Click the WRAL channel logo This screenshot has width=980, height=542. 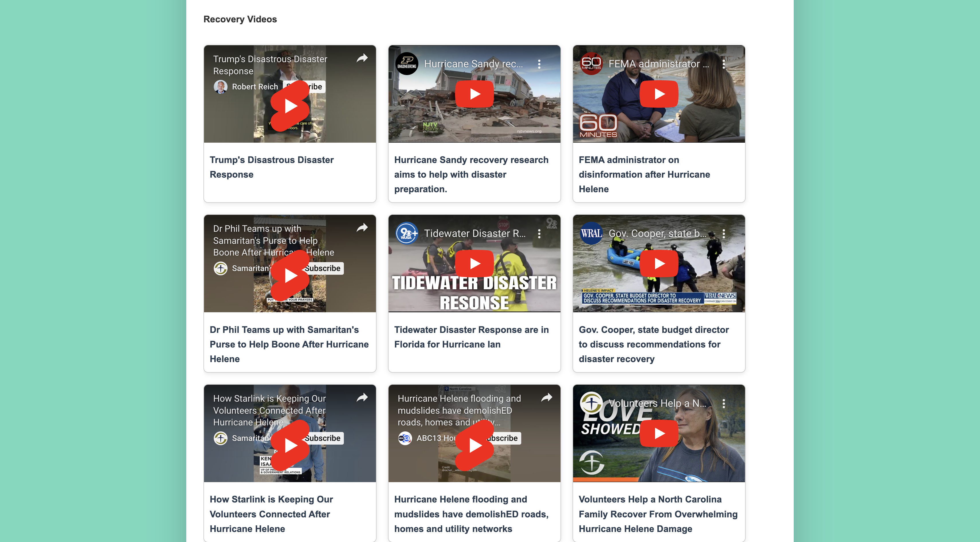pyautogui.click(x=591, y=233)
